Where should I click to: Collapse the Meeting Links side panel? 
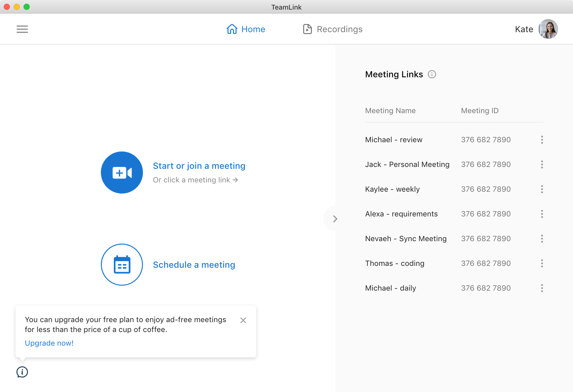335,219
